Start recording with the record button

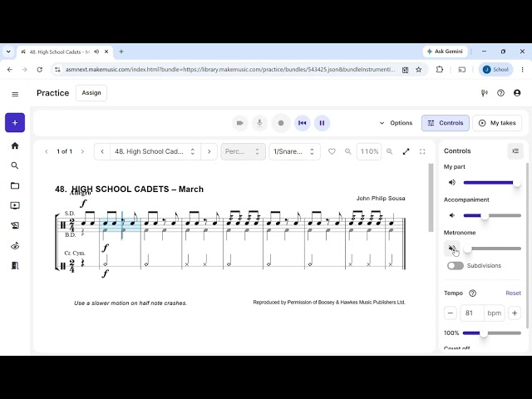[x=281, y=123]
